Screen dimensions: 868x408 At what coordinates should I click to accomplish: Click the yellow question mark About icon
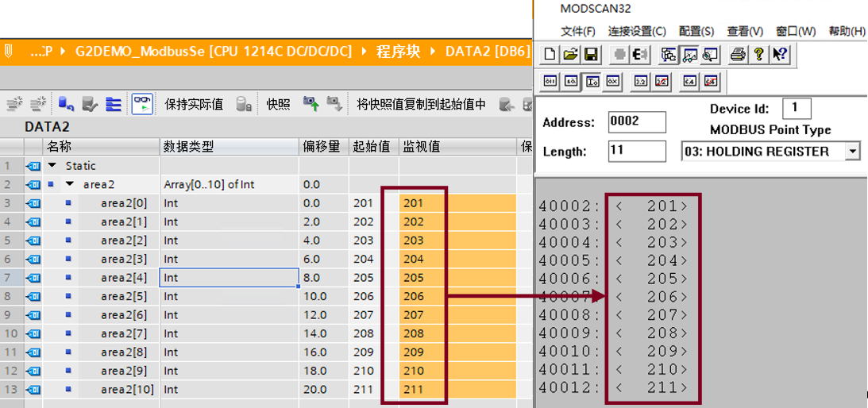click(x=759, y=54)
